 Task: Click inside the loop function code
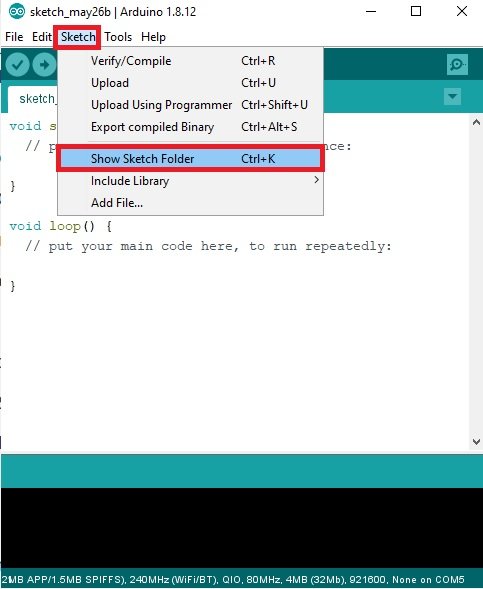click(x=209, y=246)
